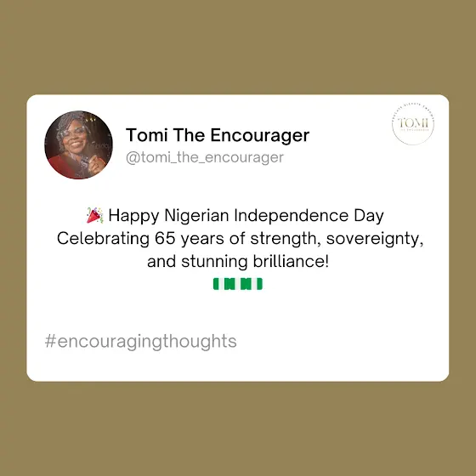Click the 'and stunning brilliance!' line

pos(238,262)
